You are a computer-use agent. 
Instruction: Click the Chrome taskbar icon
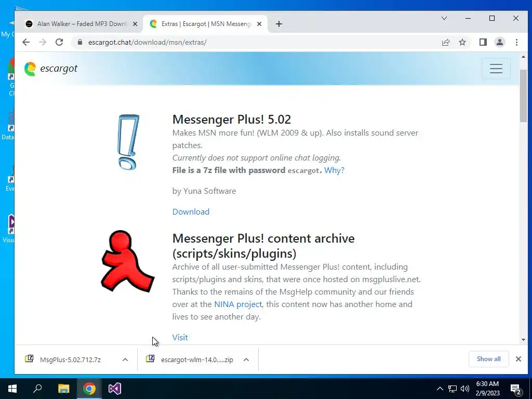click(89, 389)
